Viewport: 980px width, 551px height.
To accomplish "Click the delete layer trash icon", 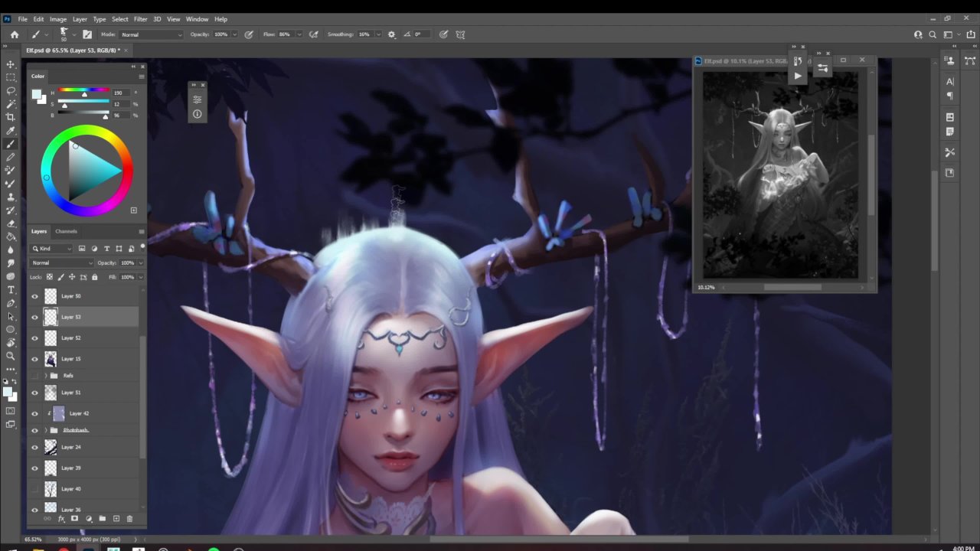I will tap(129, 519).
